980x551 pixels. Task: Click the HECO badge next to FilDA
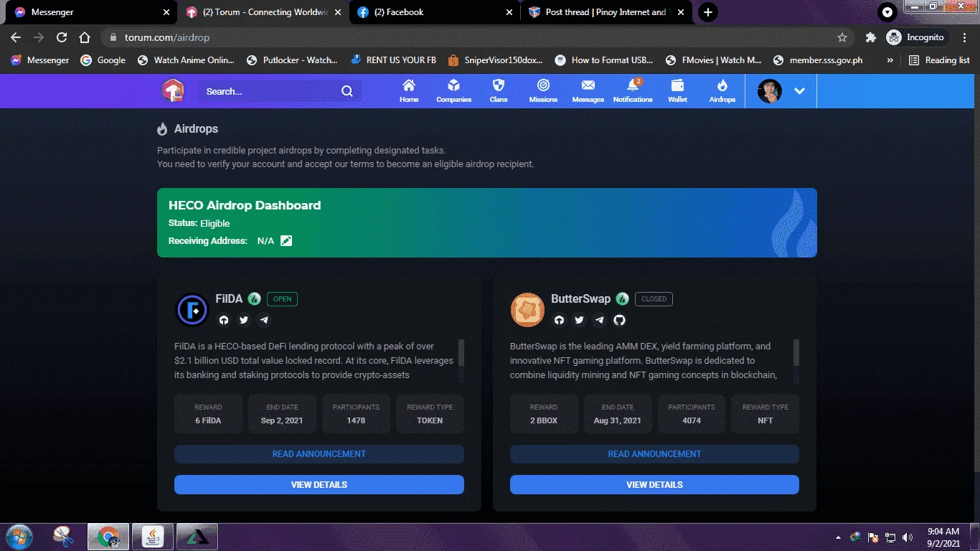pos(254,299)
